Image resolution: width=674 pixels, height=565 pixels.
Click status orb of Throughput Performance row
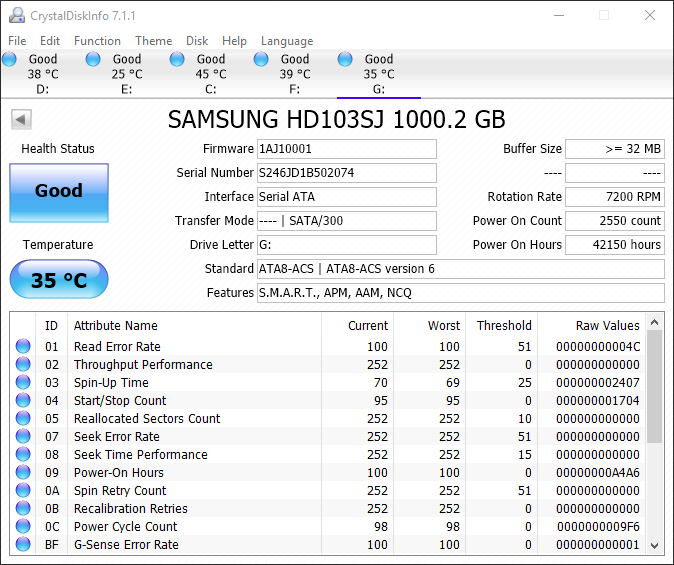tap(23, 364)
